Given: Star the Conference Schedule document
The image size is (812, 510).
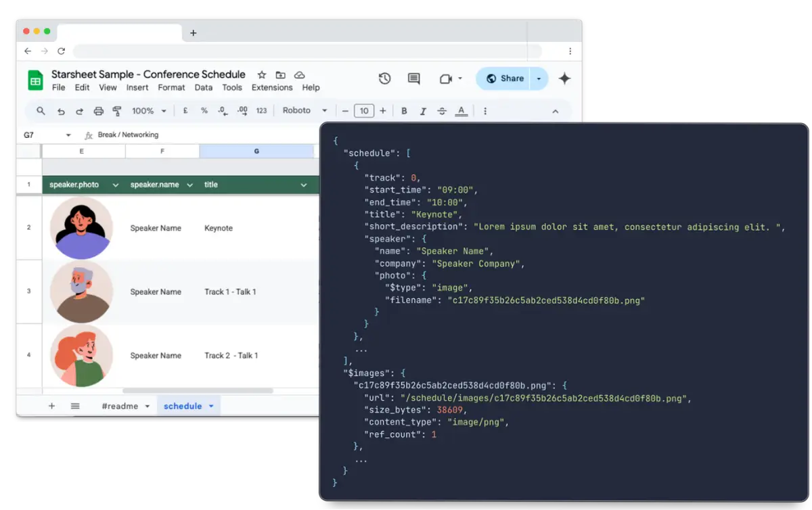Looking at the screenshot, I should (262, 74).
